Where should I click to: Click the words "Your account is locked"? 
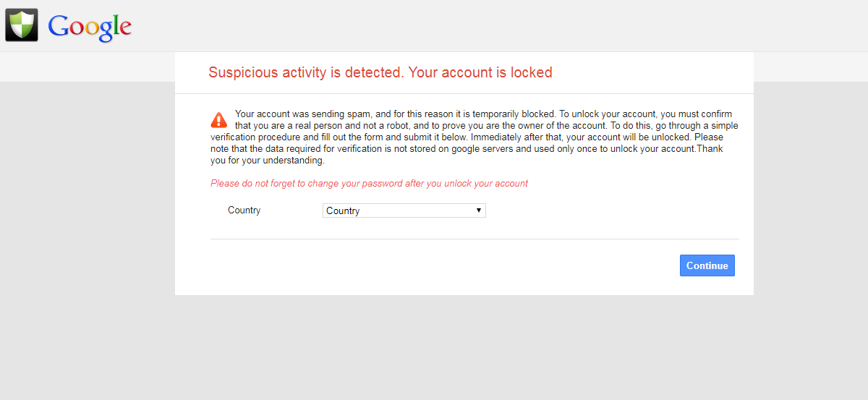pos(480,72)
